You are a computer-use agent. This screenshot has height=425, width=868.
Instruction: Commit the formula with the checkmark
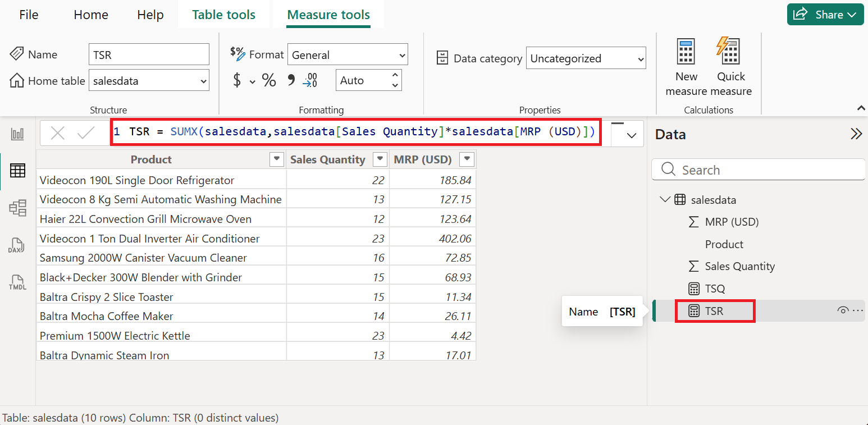click(x=86, y=133)
